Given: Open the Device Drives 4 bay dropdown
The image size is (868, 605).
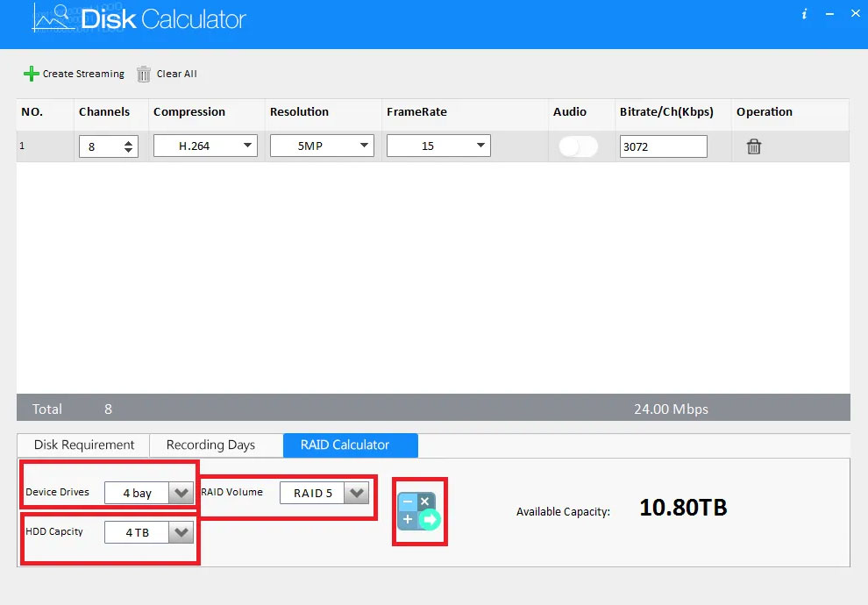Looking at the screenshot, I should (149, 493).
